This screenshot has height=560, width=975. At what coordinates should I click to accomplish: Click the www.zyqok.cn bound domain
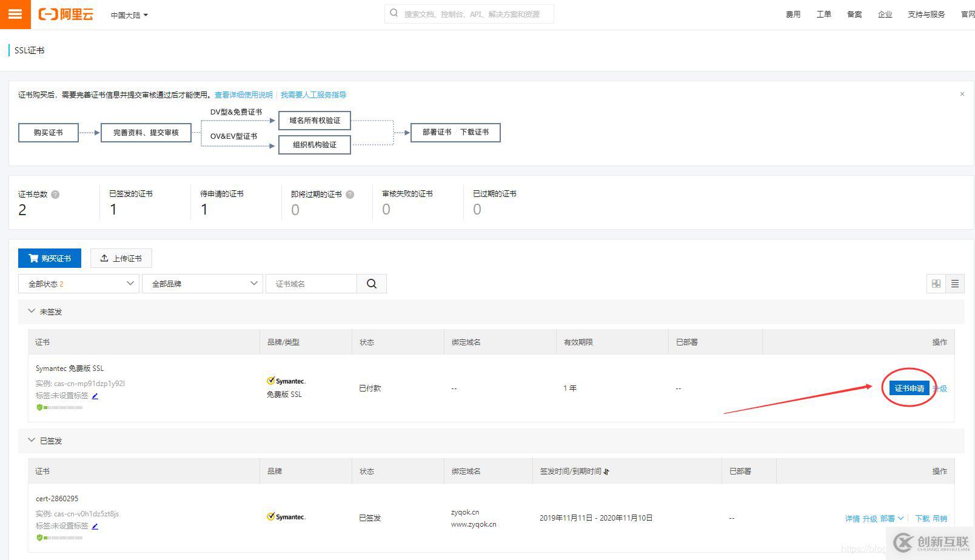coord(474,525)
